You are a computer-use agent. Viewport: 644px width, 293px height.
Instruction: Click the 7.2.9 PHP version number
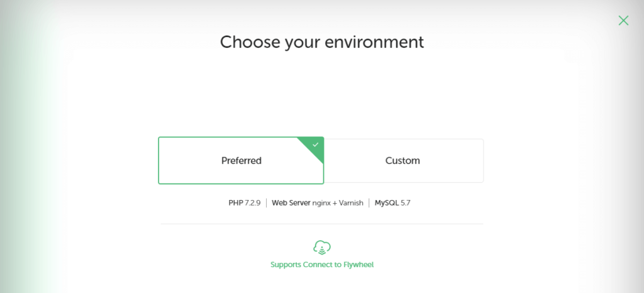point(253,203)
